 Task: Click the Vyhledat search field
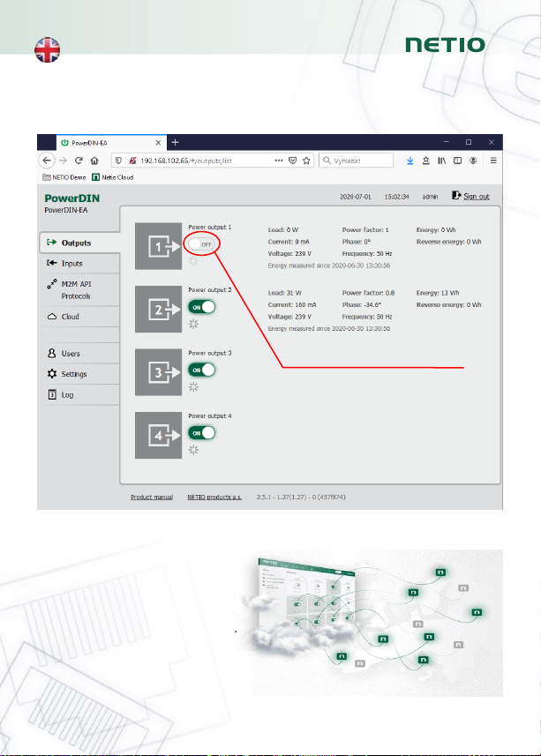tap(362, 161)
